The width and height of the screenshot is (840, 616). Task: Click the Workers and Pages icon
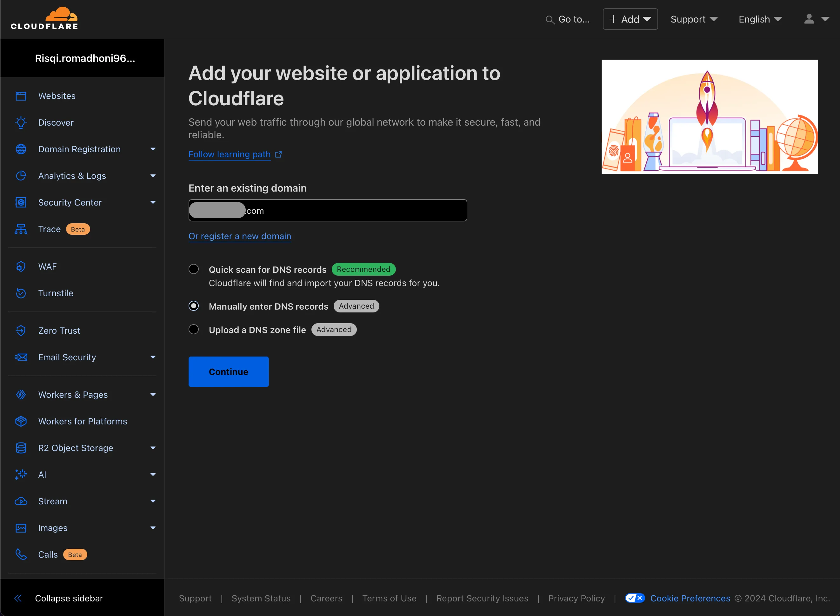21,395
